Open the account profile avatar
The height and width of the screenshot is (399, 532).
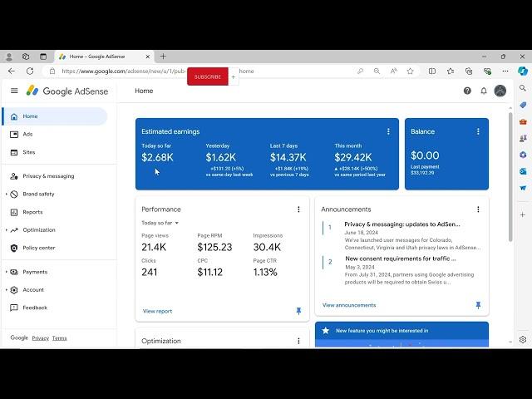[500, 91]
